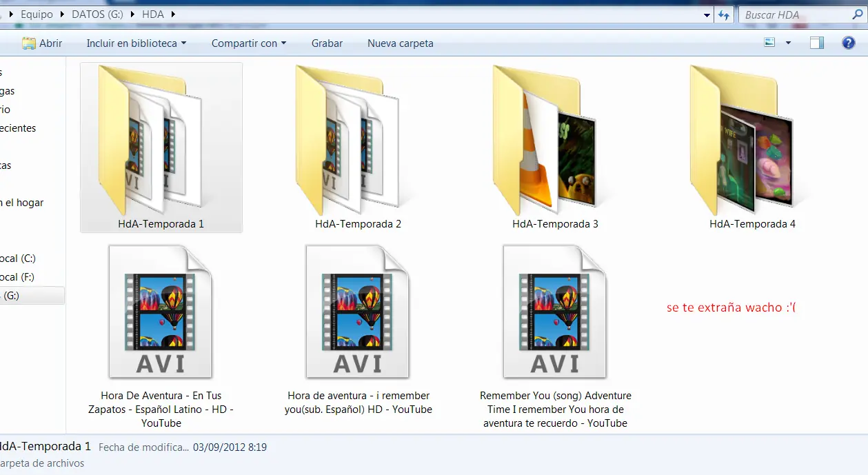Click the Grabar button
The height and width of the screenshot is (475, 868).
coord(327,43)
